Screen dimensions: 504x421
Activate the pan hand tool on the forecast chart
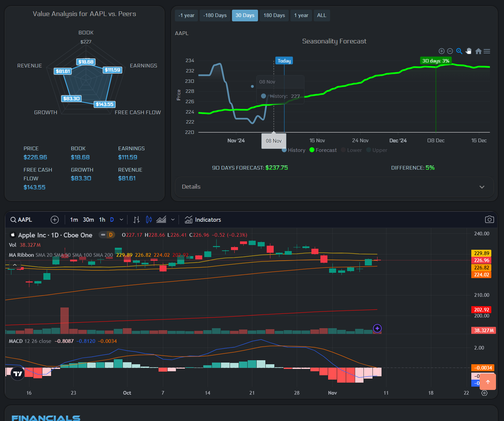pos(469,51)
